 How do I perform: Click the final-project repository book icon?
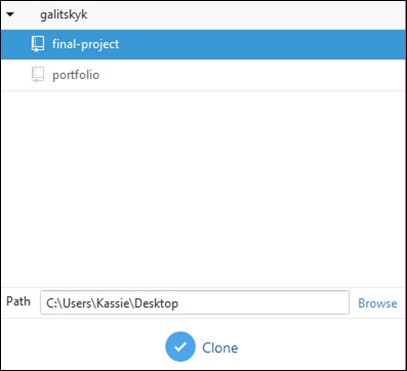(38, 44)
